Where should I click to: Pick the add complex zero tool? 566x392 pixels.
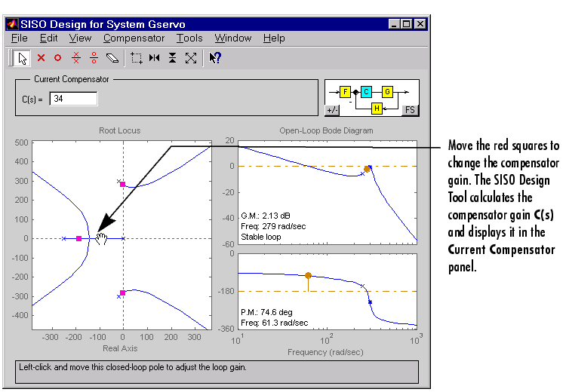94,57
